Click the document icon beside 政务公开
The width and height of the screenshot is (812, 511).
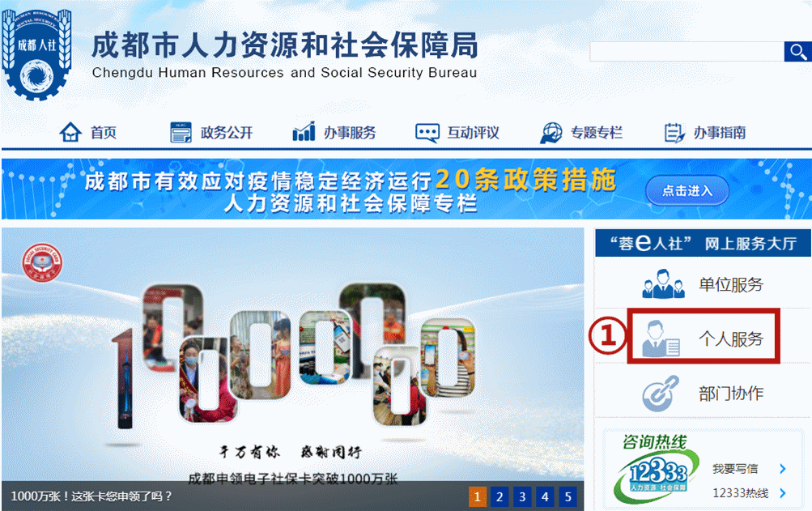tap(181, 132)
